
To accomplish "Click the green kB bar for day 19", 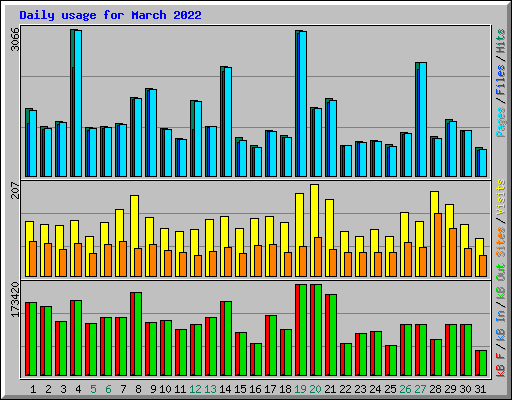I will coord(303,330).
